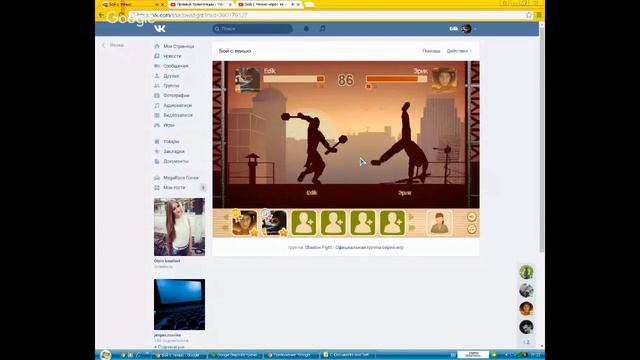Open 'Закладки' star icon in sidebar
Viewport: 640px width, 360px height.
click(157, 151)
